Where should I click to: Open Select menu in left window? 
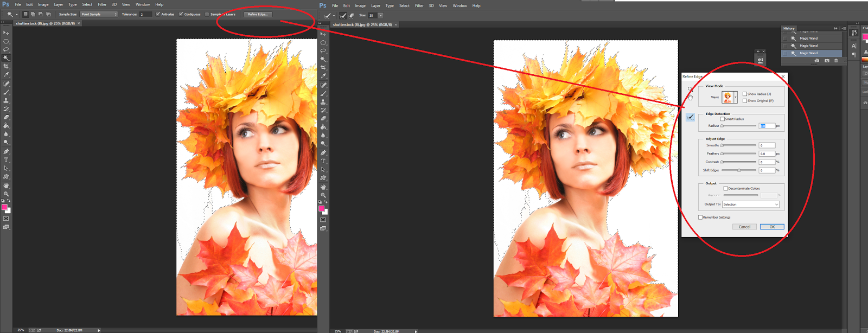(87, 4)
